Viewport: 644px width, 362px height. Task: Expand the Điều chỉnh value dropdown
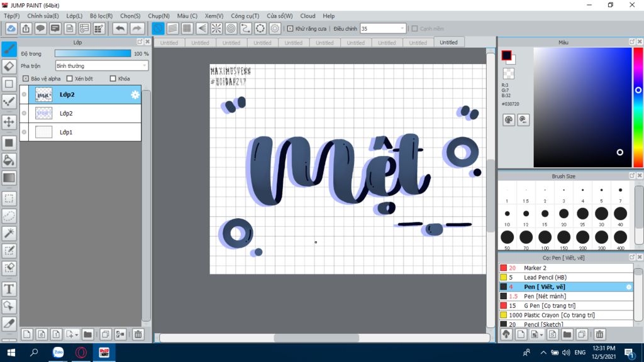(x=402, y=28)
